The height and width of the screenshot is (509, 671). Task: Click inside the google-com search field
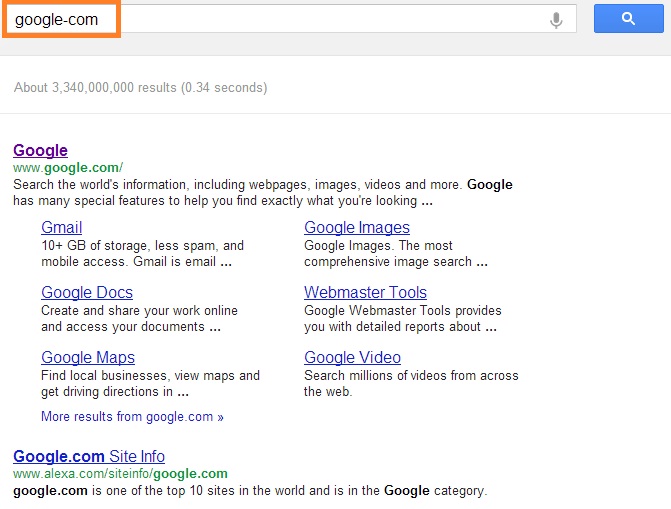click(291, 19)
